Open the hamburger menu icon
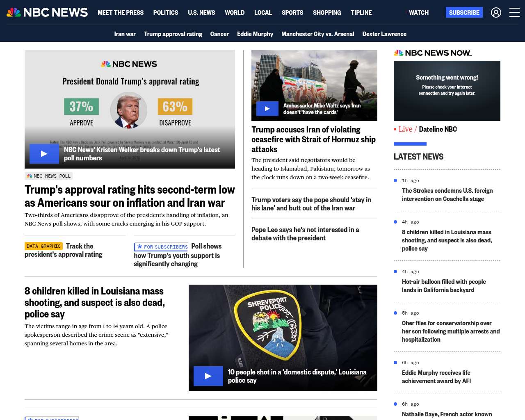This screenshot has height=420, width=525. (514, 12)
